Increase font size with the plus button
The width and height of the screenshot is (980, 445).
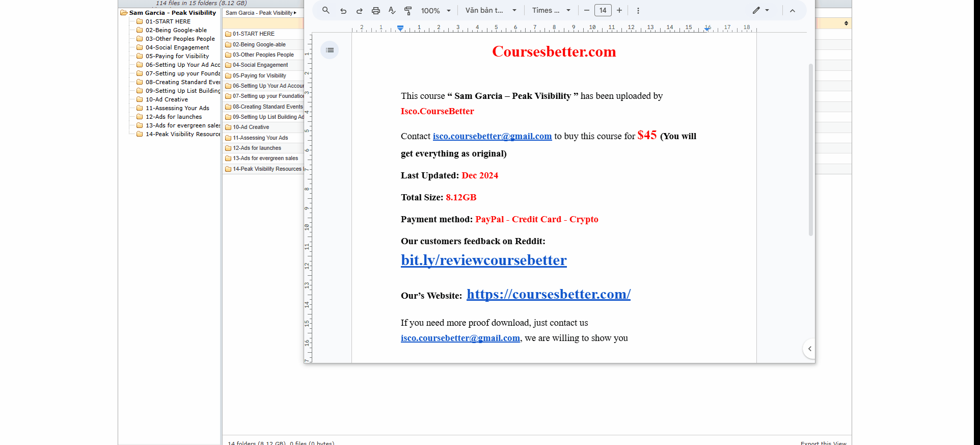pos(619,10)
